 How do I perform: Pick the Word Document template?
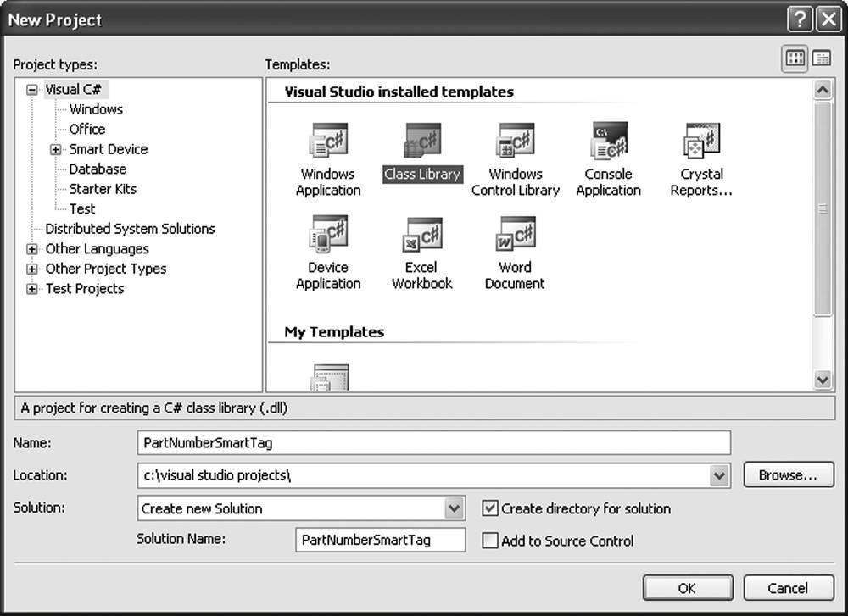point(516,233)
